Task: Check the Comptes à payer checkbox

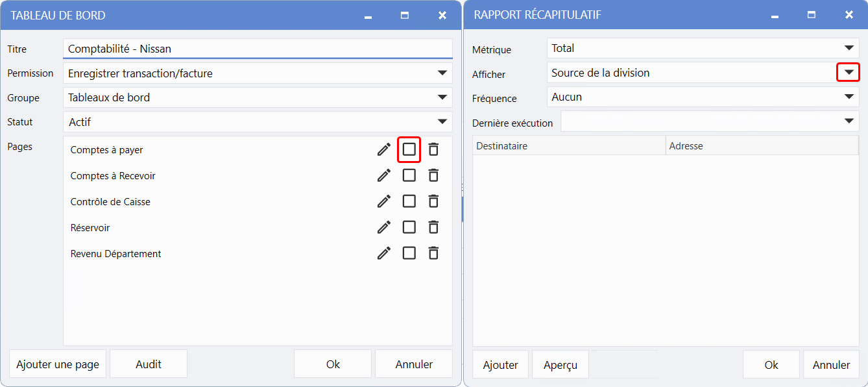Action: pos(409,149)
